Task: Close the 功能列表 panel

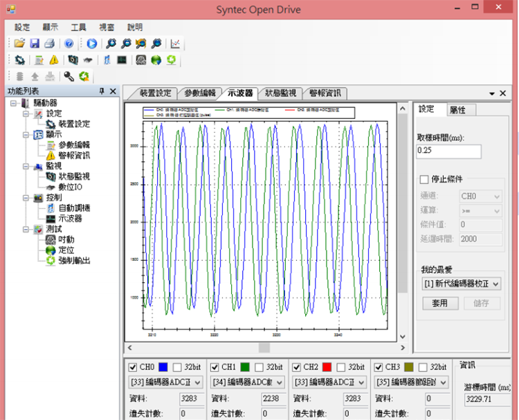Action: tap(113, 91)
